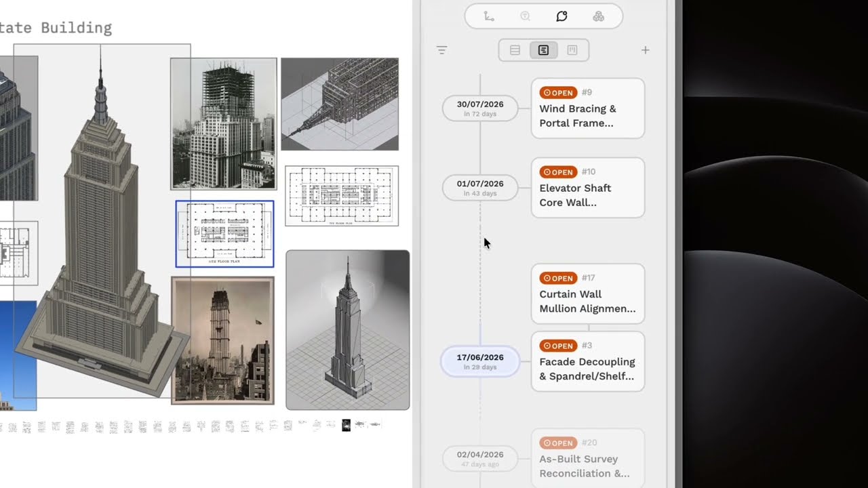Click the OPEN status badge on issue #17
The image size is (868, 488).
pyautogui.click(x=558, y=278)
